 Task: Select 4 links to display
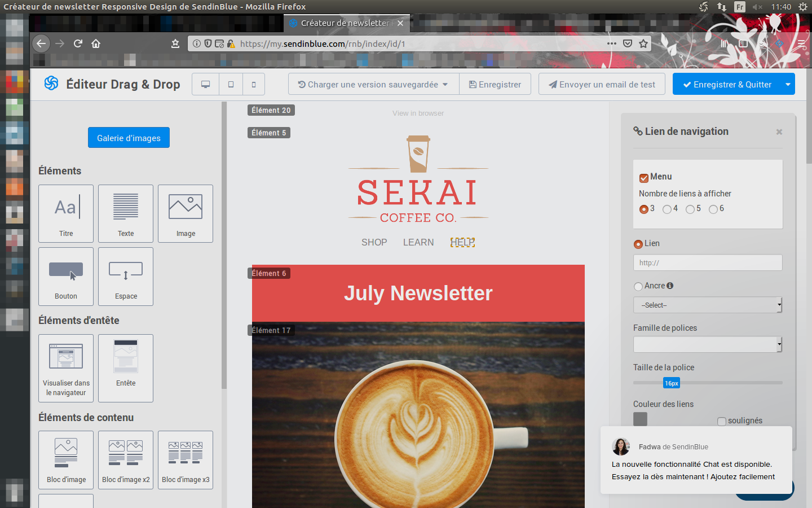pyautogui.click(x=667, y=209)
